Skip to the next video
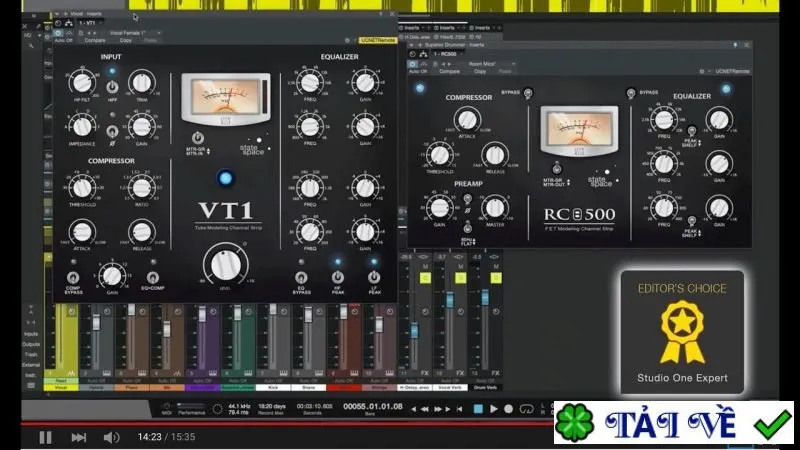 coord(79,437)
